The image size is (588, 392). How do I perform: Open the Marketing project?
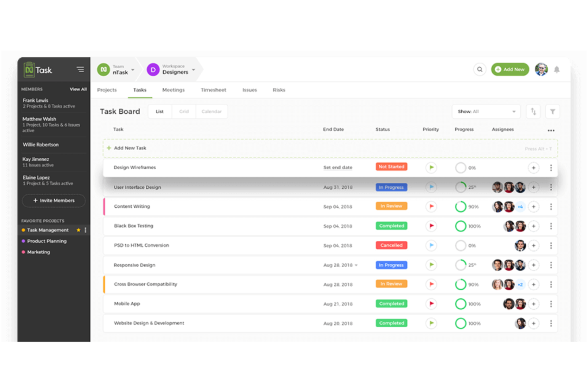click(39, 252)
